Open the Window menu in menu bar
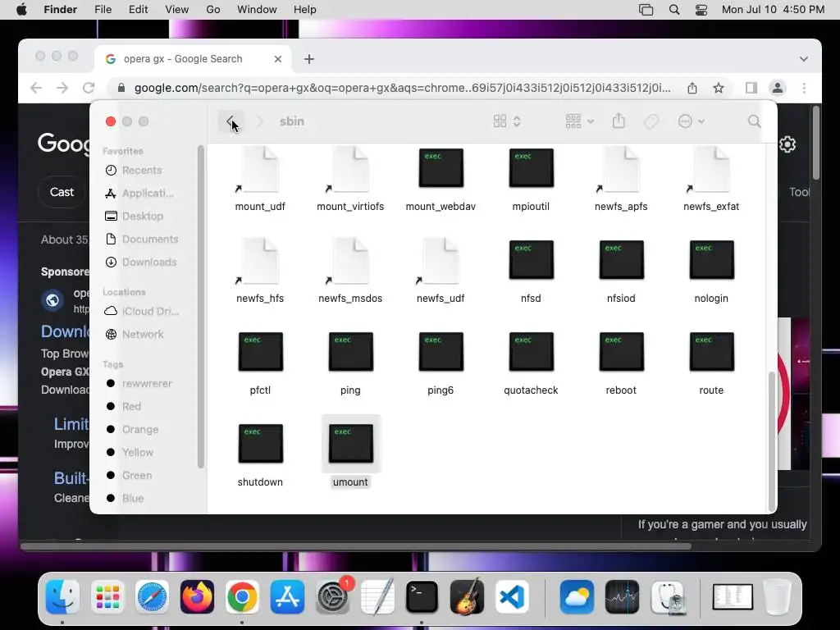Image resolution: width=840 pixels, height=630 pixels. pos(257,10)
